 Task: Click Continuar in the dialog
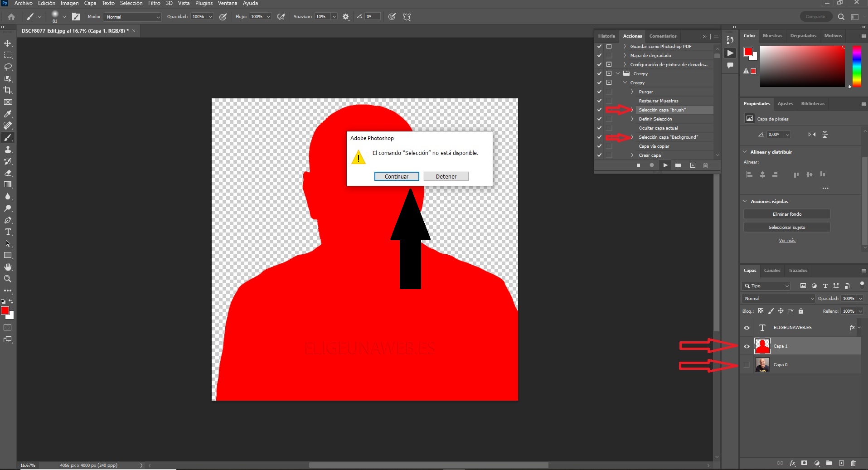point(396,176)
